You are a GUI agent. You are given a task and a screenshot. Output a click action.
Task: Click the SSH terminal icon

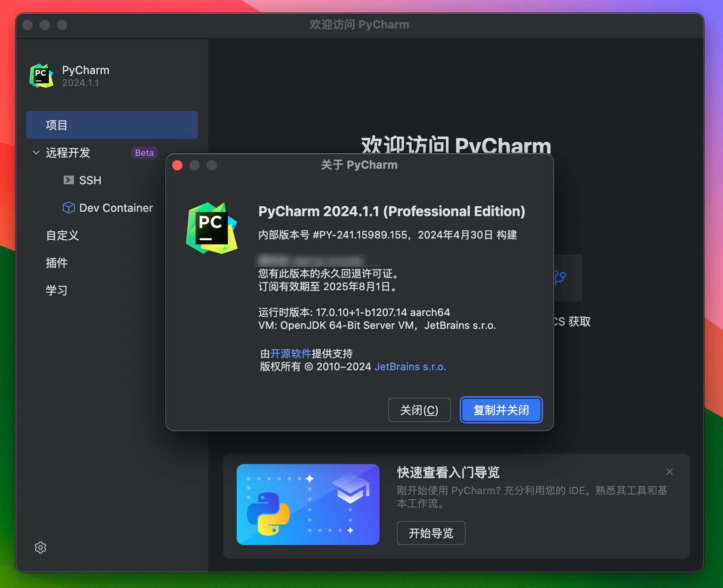pyautogui.click(x=69, y=180)
